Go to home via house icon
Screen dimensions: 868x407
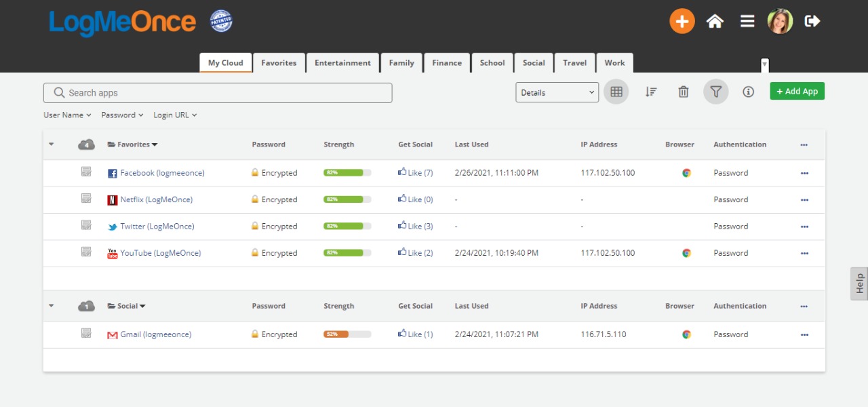tap(715, 21)
